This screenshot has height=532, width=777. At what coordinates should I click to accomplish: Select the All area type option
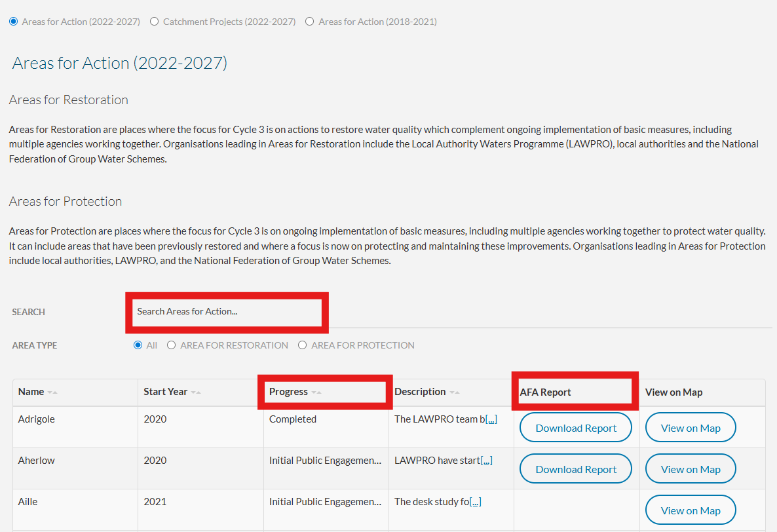[136, 345]
